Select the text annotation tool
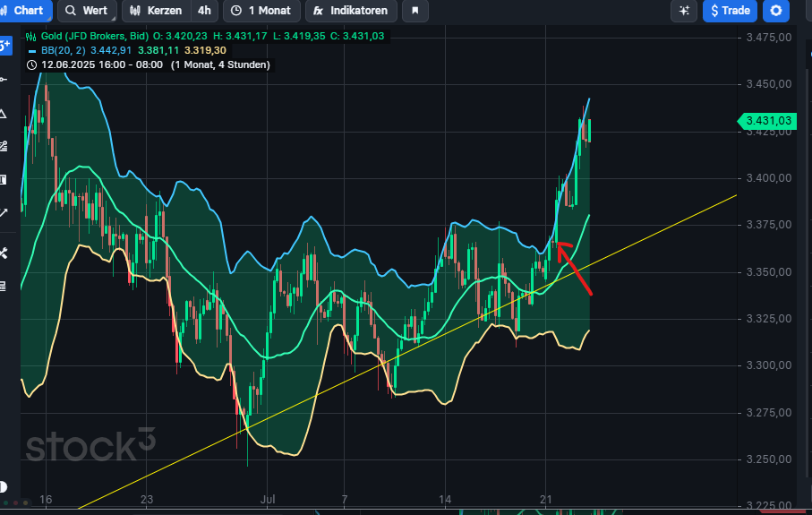The height and width of the screenshot is (515, 812). (x=4, y=180)
